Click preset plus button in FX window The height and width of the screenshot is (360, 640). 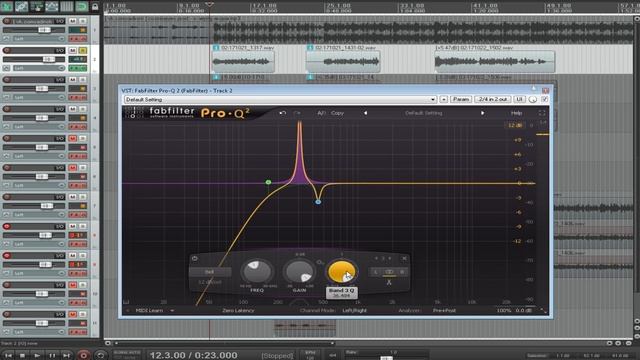tap(444, 99)
